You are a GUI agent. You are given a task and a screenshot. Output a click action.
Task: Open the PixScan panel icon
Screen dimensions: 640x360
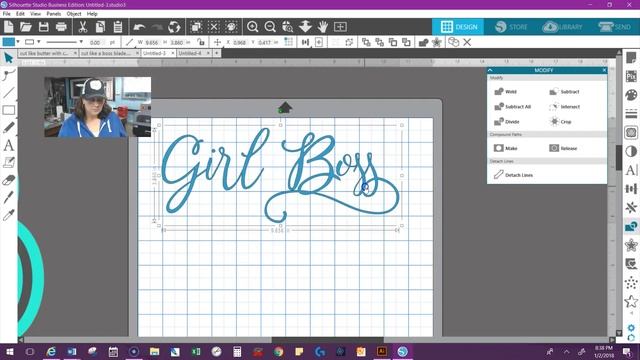coord(631,76)
